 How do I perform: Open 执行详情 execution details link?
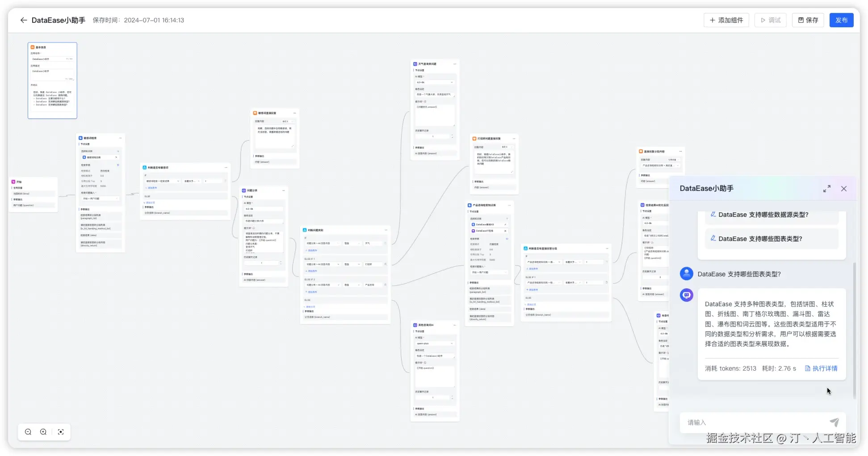click(x=821, y=368)
